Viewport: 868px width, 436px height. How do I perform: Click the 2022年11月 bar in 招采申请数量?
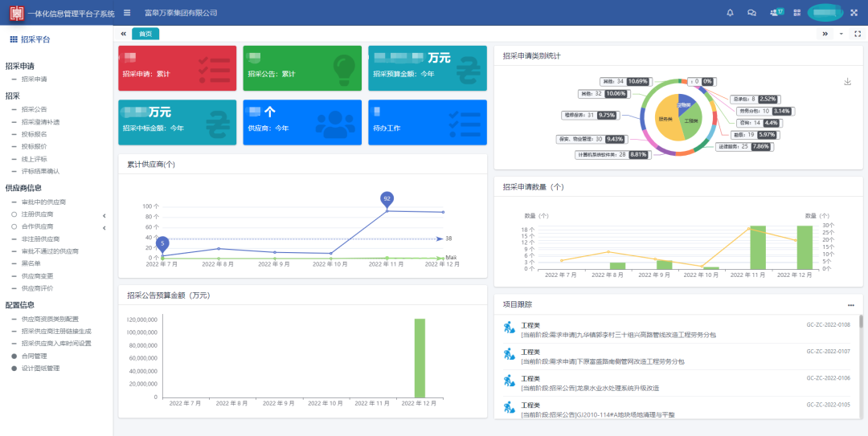(x=758, y=247)
